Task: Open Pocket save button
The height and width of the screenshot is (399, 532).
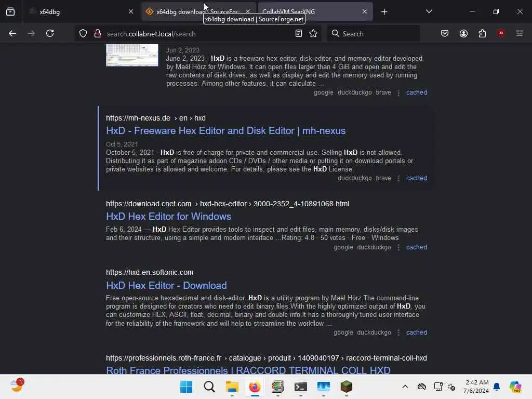Action: 445,34
